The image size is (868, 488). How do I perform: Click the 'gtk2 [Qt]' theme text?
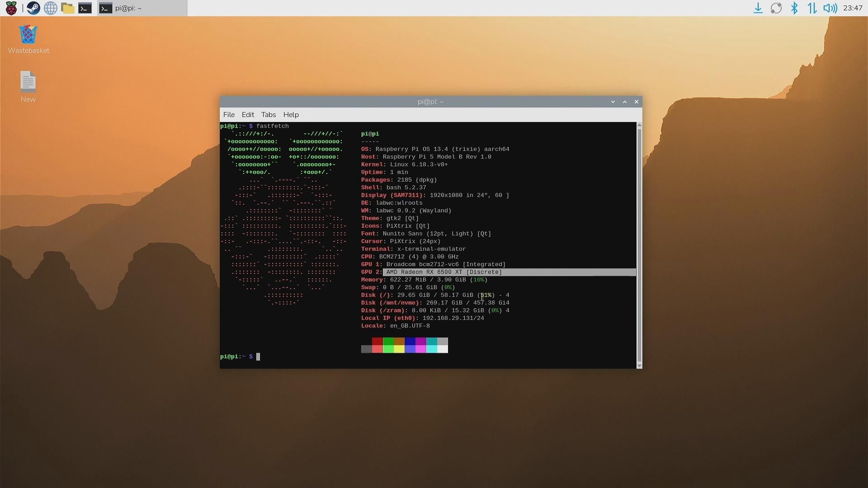coord(402,218)
